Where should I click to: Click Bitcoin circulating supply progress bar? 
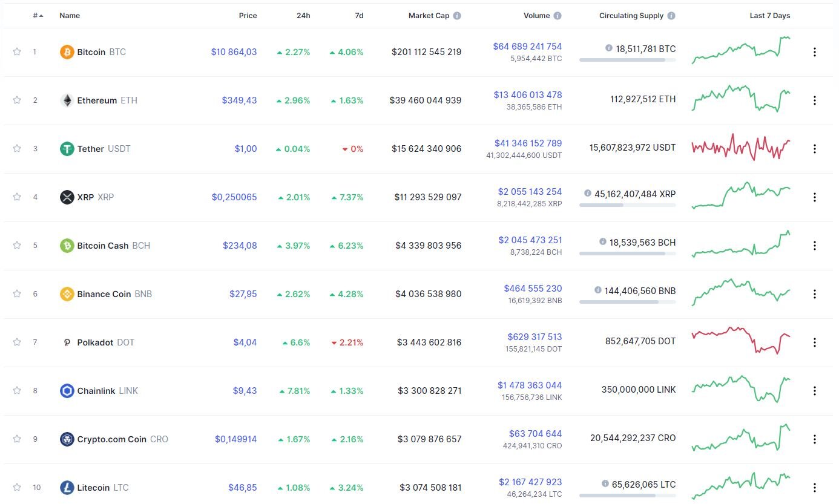click(x=627, y=60)
